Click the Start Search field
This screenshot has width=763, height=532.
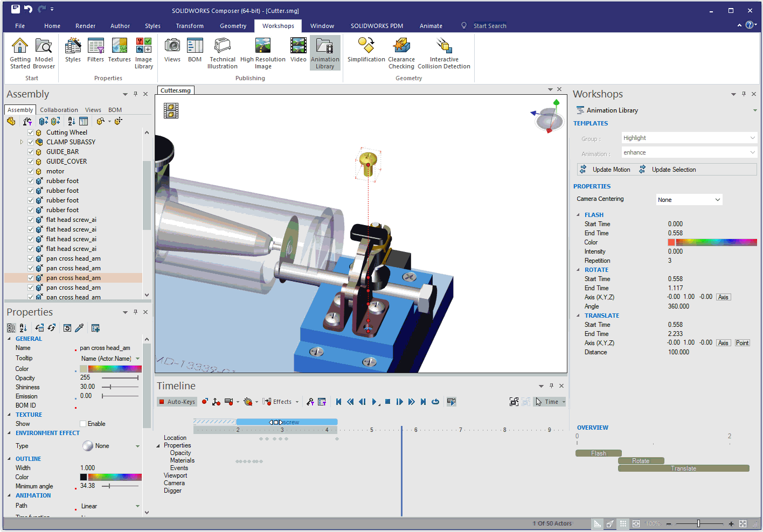click(x=490, y=26)
